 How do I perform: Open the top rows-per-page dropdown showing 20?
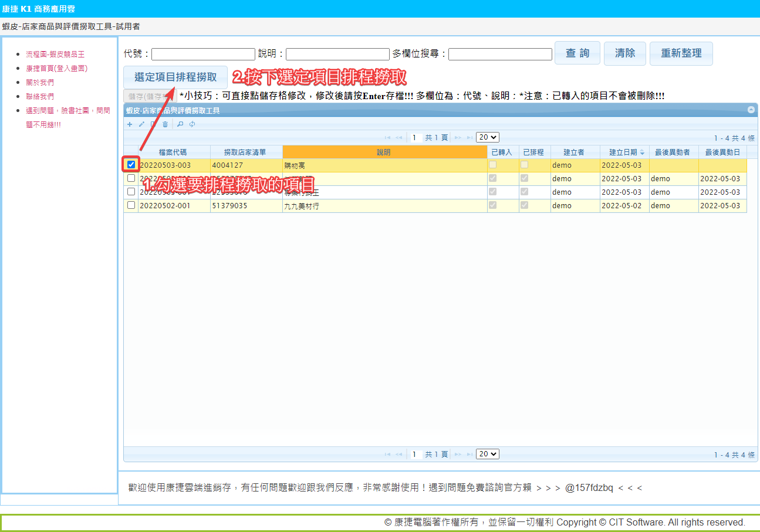click(487, 137)
